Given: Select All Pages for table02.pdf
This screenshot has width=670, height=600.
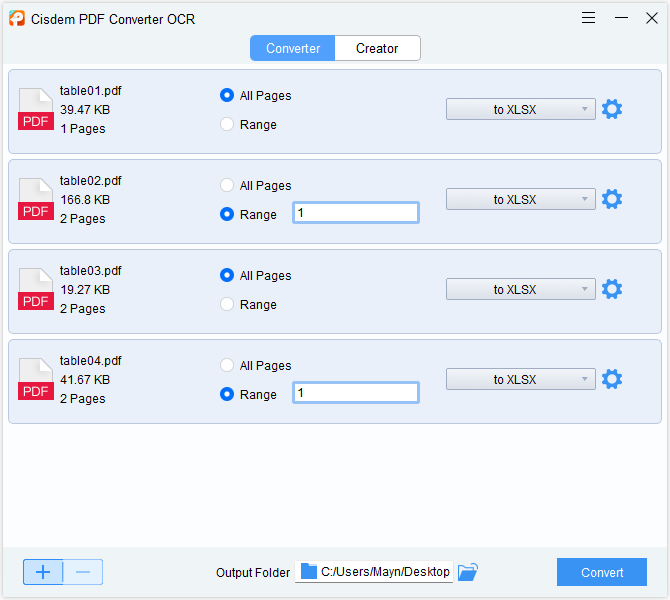Looking at the screenshot, I should click(x=227, y=186).
